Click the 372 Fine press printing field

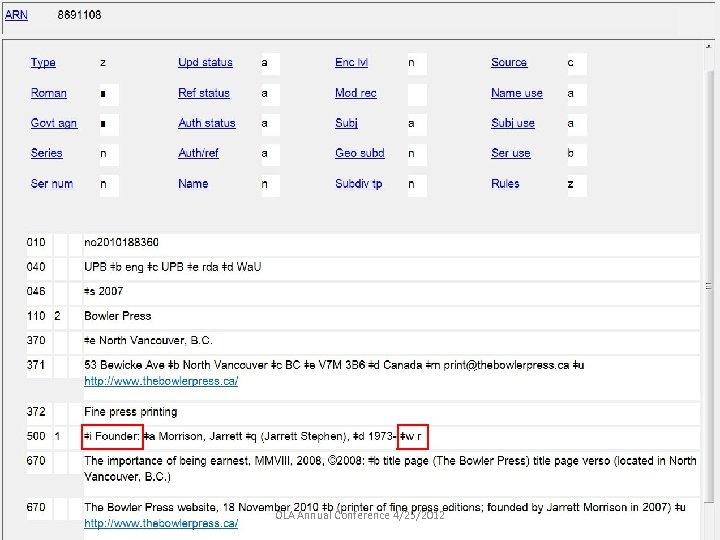pyautogui.click(x=131, y=412)
